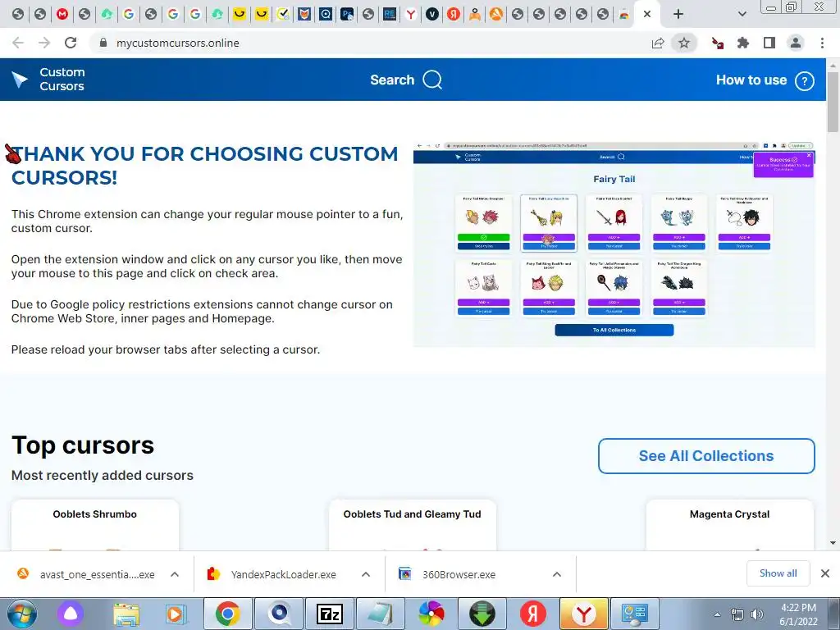Switch to the RE icon tab
This screenshot has width=840, height=630.
390,15
